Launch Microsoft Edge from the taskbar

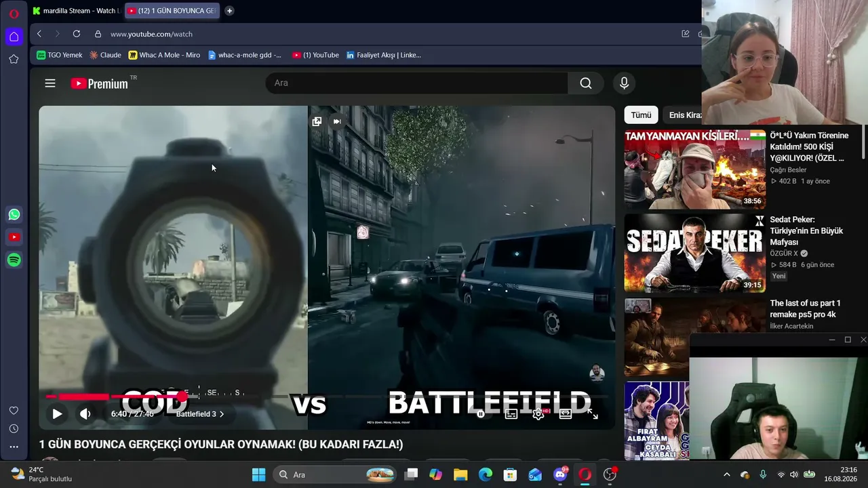tap(486, 474)
